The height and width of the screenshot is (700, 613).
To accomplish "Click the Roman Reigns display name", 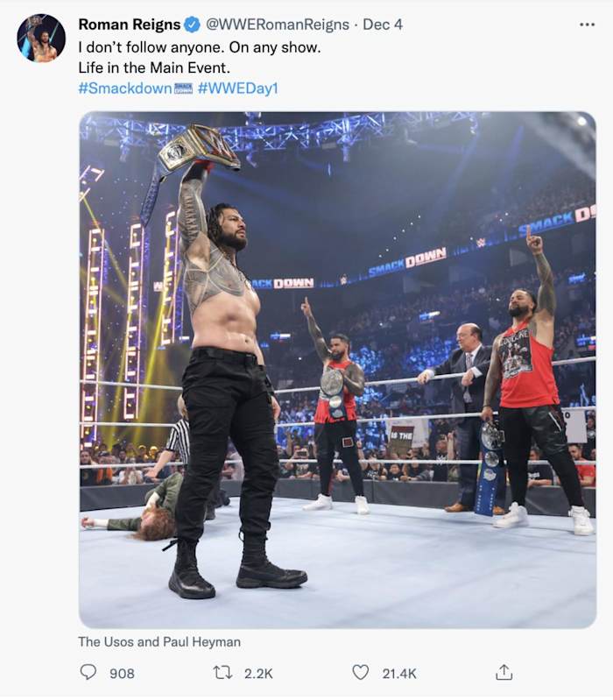I will click(130, 25).
